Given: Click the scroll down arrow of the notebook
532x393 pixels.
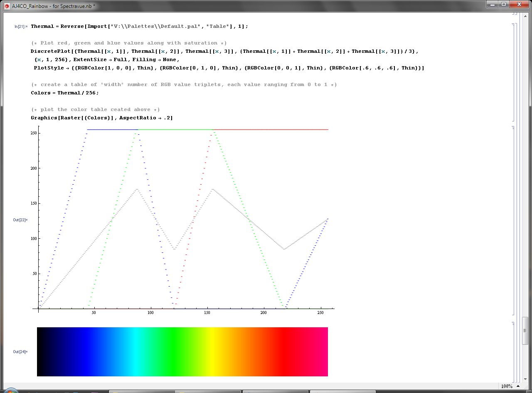Looking at the screenshot, I should coord(525,379).
